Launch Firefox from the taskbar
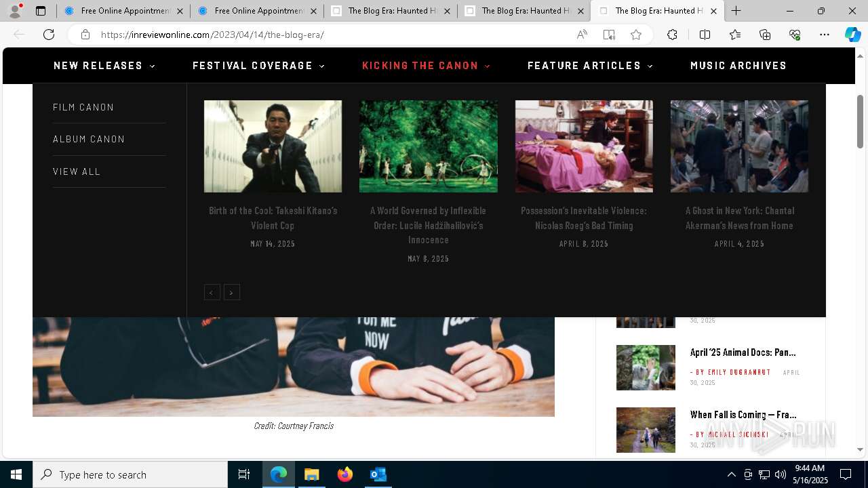The height and width of the screenshot is (488, 868). pyautogui.click(x=344, y=474)
